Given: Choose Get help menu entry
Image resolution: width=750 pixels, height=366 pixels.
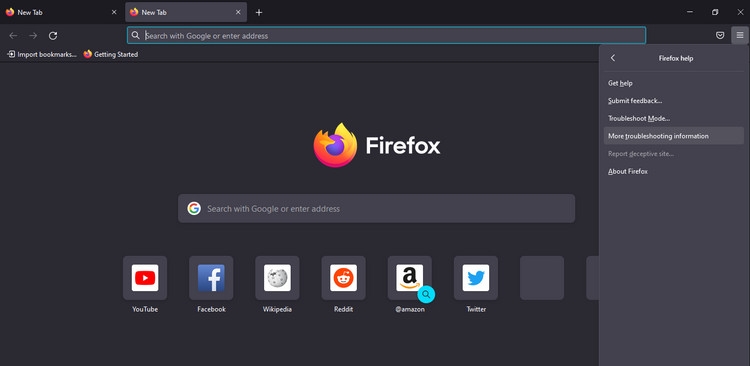Looking at the screenshot, I should tap(674, 83).
